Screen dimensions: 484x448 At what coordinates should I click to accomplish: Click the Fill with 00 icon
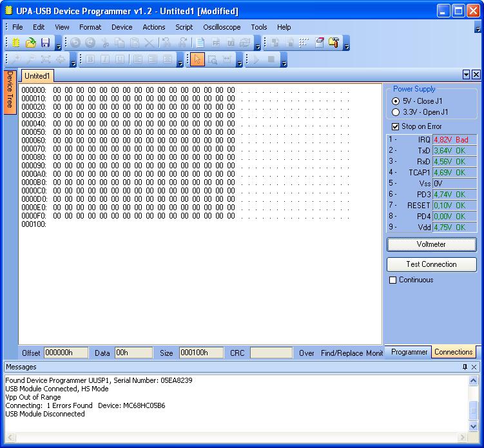(231, 43)
